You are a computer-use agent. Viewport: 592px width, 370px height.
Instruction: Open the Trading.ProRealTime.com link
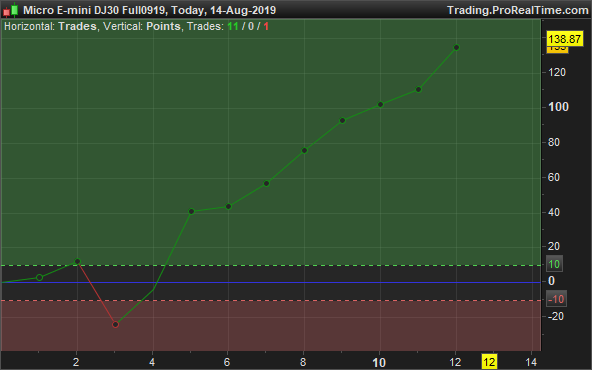tap(518, 10)
